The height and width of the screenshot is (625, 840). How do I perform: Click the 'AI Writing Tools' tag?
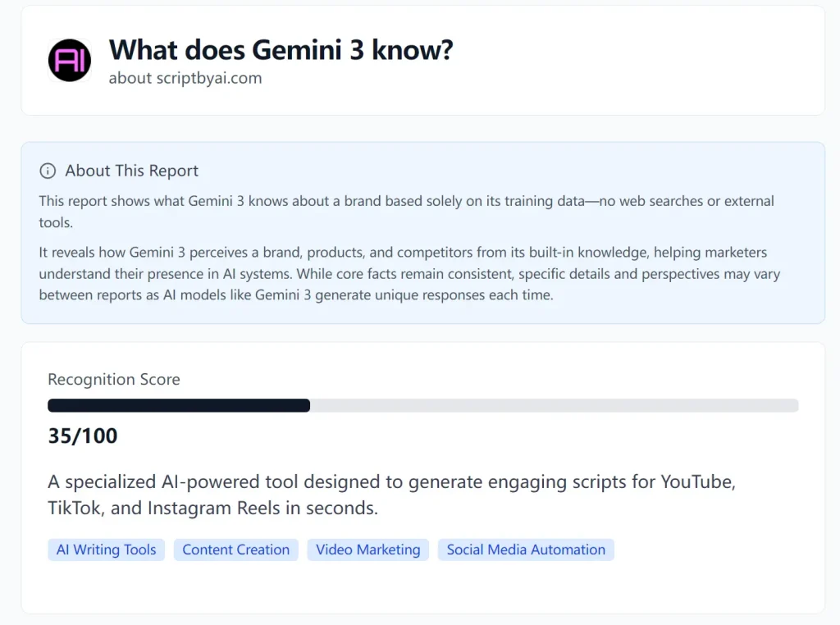click(106, 550)
